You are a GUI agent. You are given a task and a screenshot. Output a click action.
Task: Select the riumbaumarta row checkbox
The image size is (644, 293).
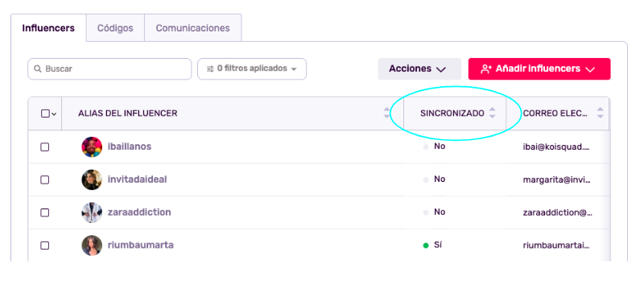tap(45, 246)
